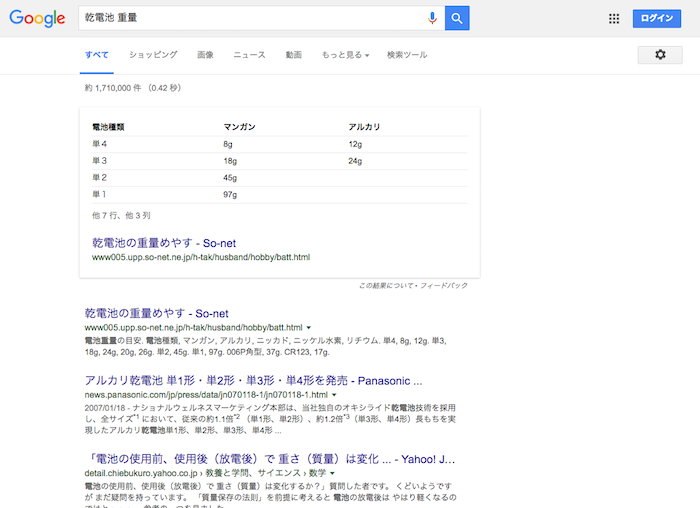Select the すべて tab

pos(97,55)
